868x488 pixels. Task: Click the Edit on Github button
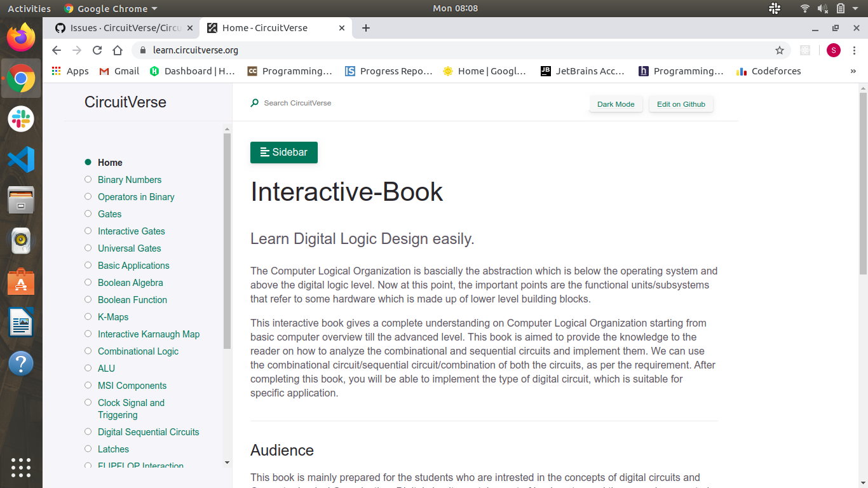(x=681, y=104)
